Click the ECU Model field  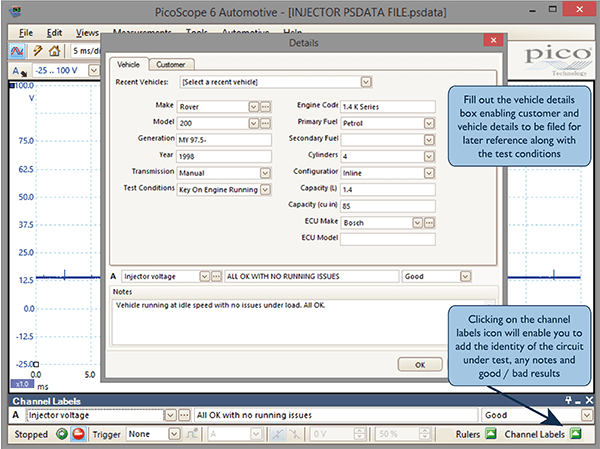(388, 239)
